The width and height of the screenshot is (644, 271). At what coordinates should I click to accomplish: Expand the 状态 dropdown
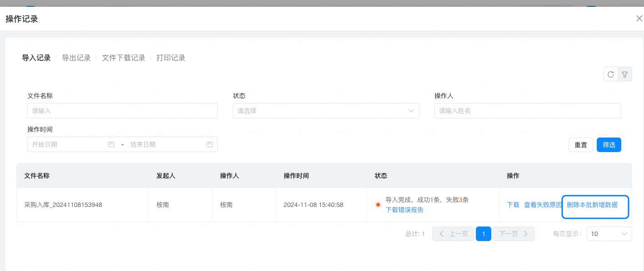326,111
